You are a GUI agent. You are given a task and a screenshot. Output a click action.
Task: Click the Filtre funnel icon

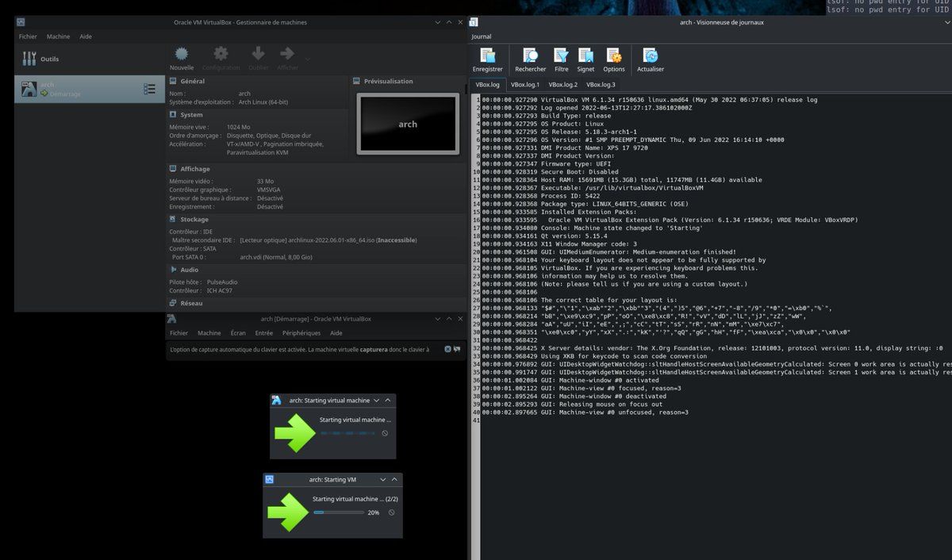[x=561, y=56]
